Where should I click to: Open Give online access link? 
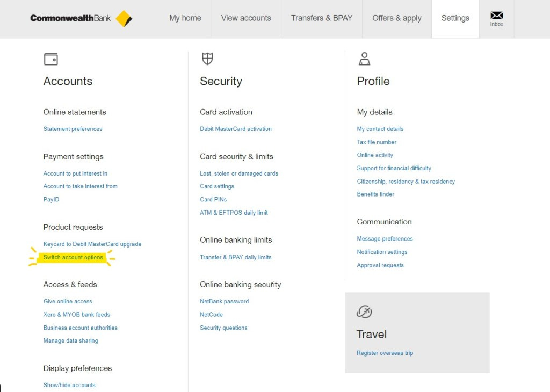68,302
